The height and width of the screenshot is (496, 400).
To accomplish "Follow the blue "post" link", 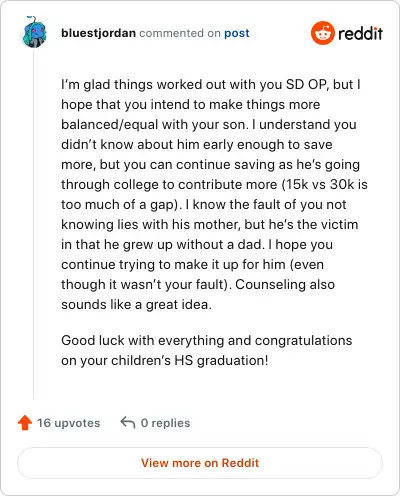I will pos(237,33).
